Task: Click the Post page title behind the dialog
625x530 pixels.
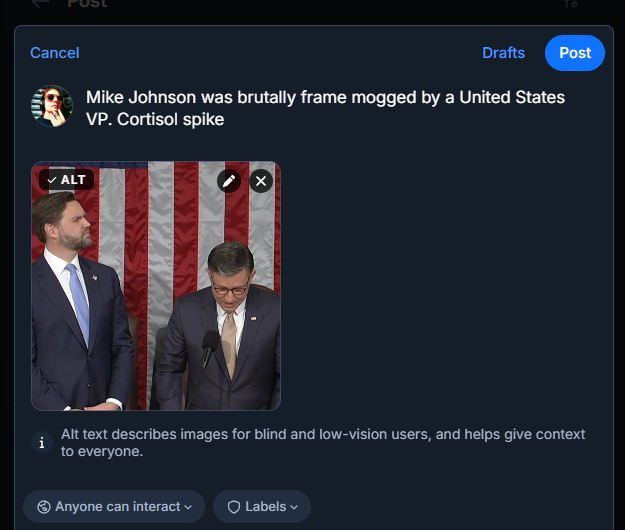Action: tap(89, 4)
